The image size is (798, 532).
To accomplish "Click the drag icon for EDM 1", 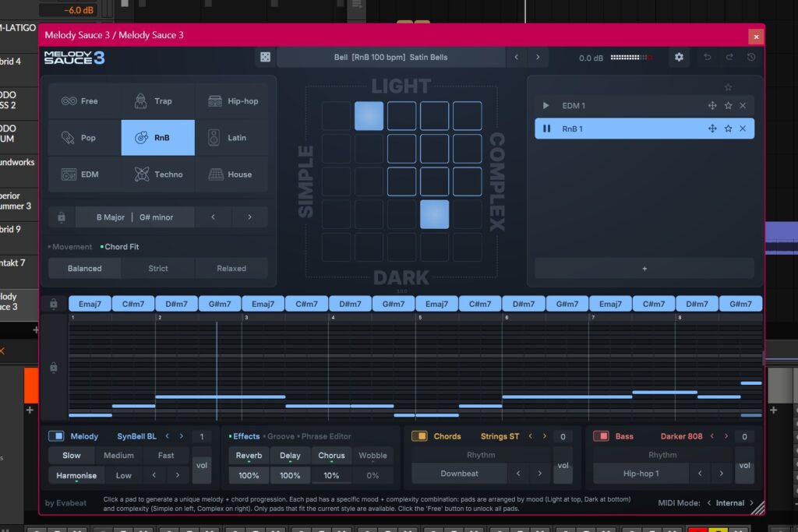I will pyautogui.click(x=712, y=106).
